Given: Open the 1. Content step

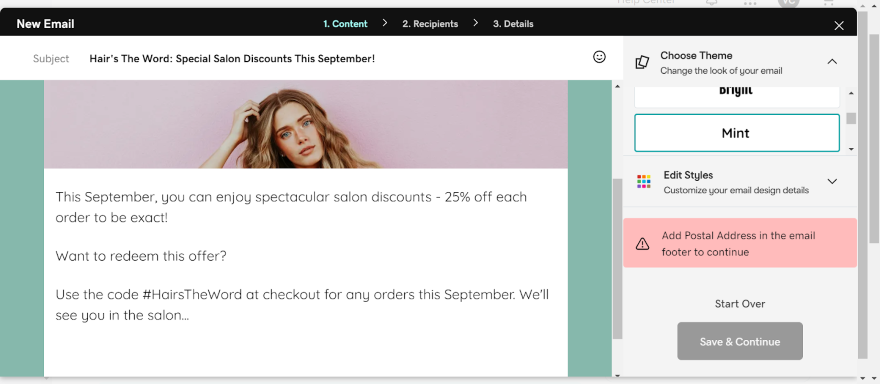Looking at the screenshot, I should 345,24.
